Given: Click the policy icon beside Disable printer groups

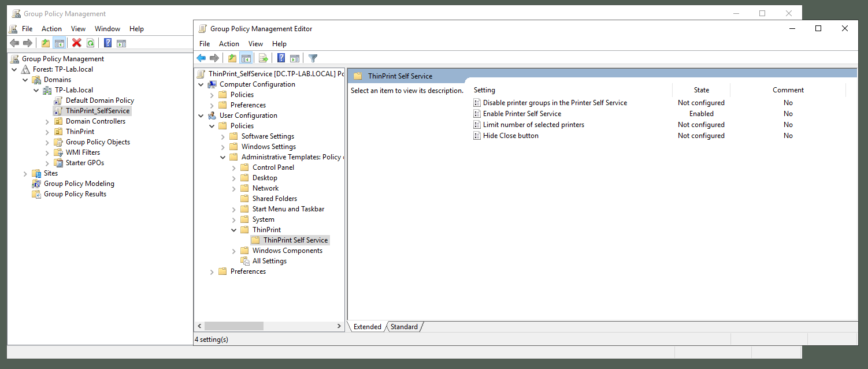Looking at the screenshot, I should (x=477, y=103).
